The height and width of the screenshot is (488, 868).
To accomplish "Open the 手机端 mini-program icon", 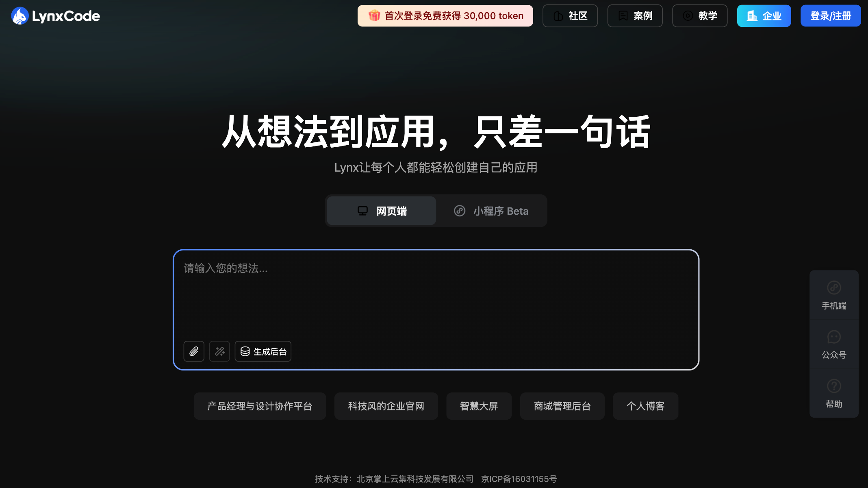I will coord(834,288).
